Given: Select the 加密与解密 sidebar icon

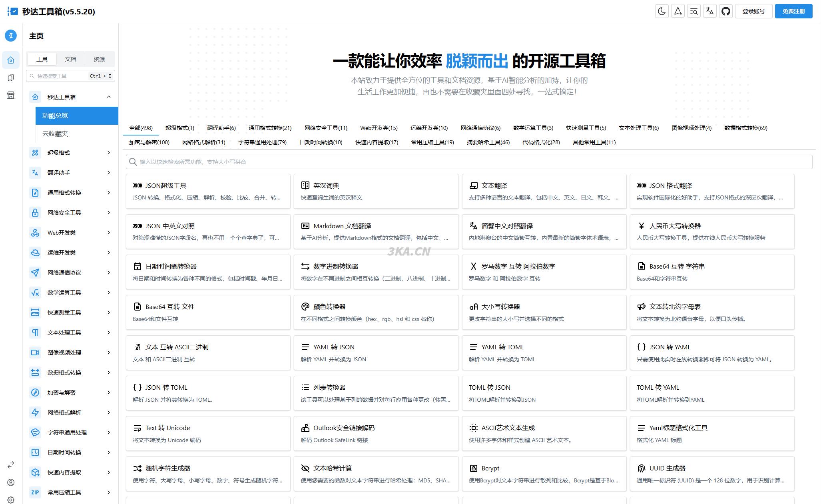Looking at the screenshot, I should [x=35, y=392].
